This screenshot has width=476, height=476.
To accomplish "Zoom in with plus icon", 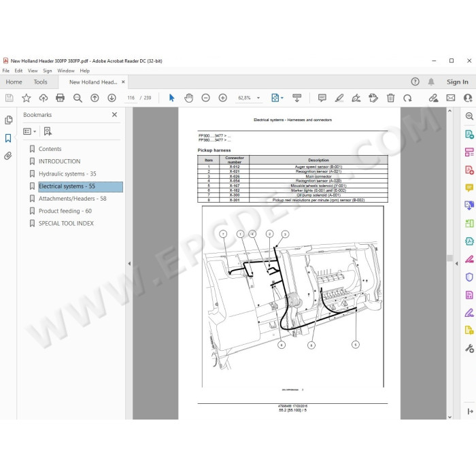I will (x=223, y=98).
